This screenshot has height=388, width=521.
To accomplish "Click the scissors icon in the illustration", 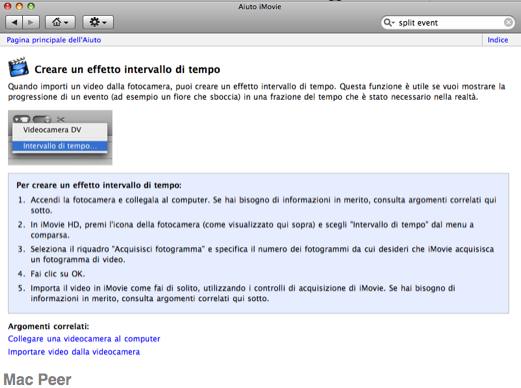I will [x=60, y=119].
